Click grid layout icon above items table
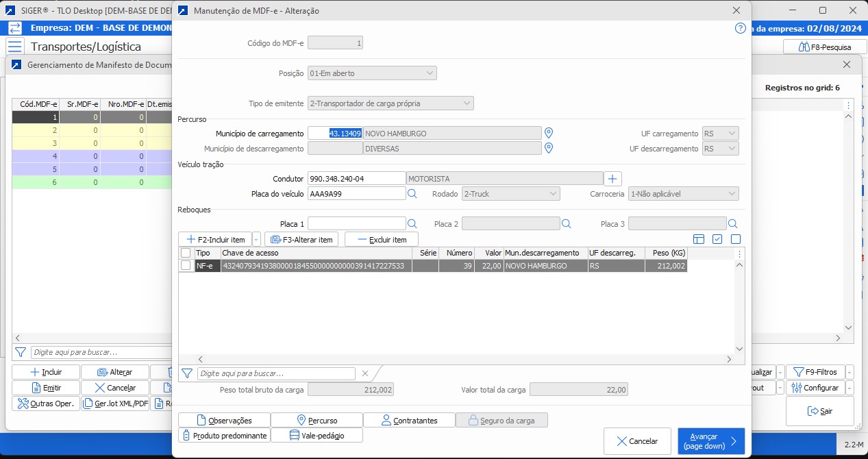Viewport: 868px width, 459px height. click(x=699, y=239)
